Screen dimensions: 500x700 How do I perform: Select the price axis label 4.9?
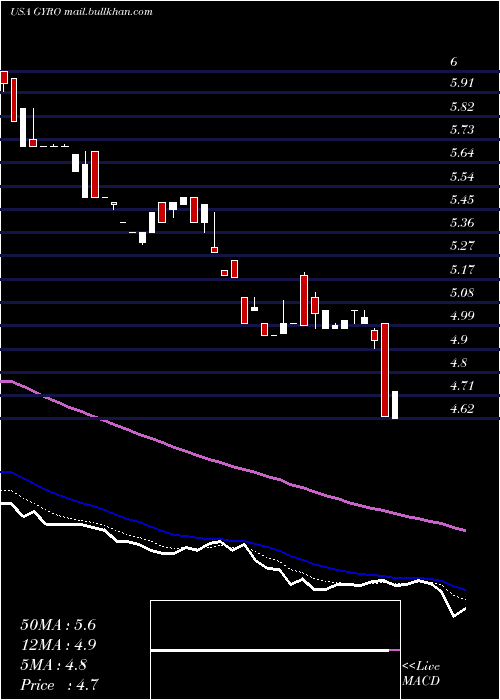[x=459, y=340]
